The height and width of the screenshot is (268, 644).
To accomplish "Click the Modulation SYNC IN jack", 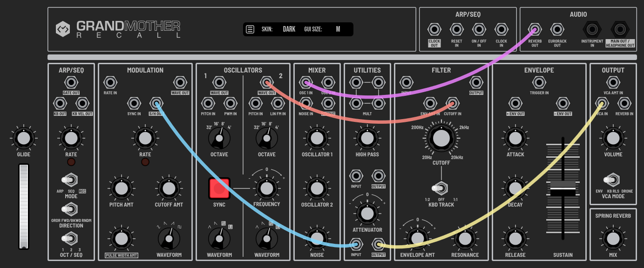I will [134, 103].
